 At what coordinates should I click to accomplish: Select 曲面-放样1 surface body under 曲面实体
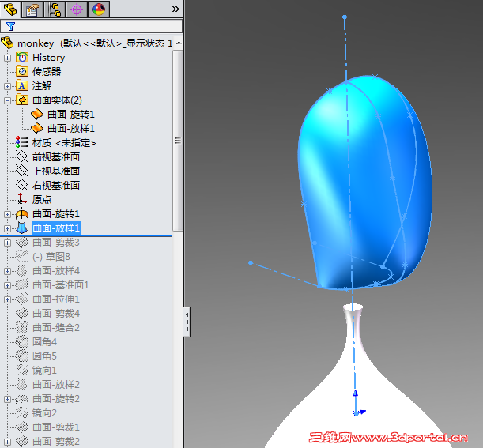[x=71, y=129]
